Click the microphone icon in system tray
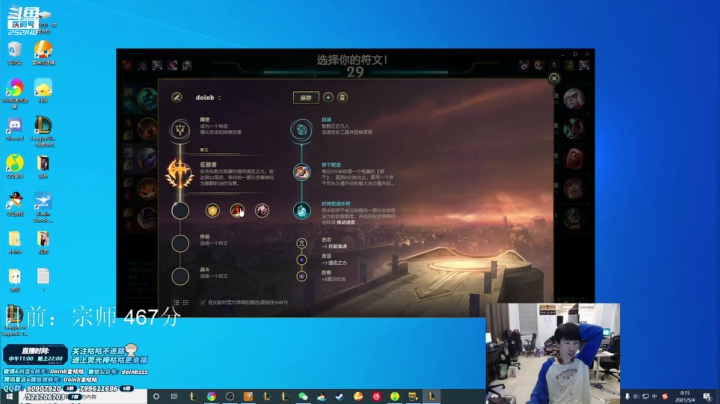The height and width of the screenshot is (404, 720). click(627, 396)
